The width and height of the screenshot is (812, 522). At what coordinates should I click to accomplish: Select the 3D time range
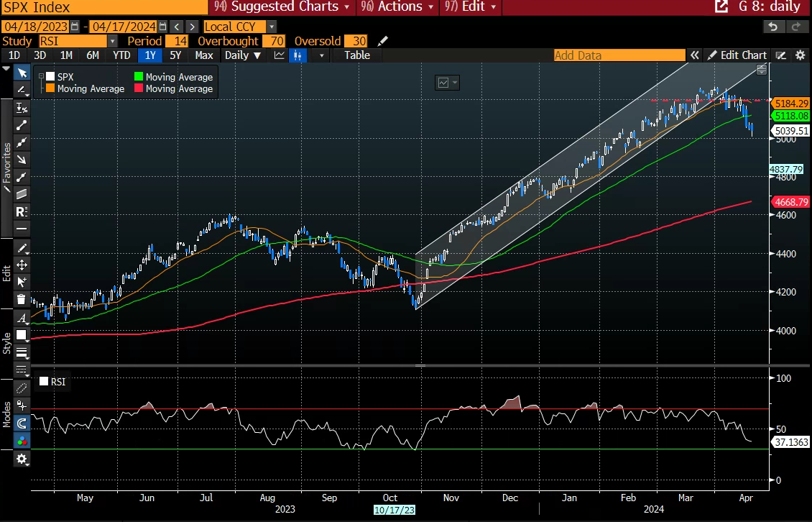pos(40,55)
